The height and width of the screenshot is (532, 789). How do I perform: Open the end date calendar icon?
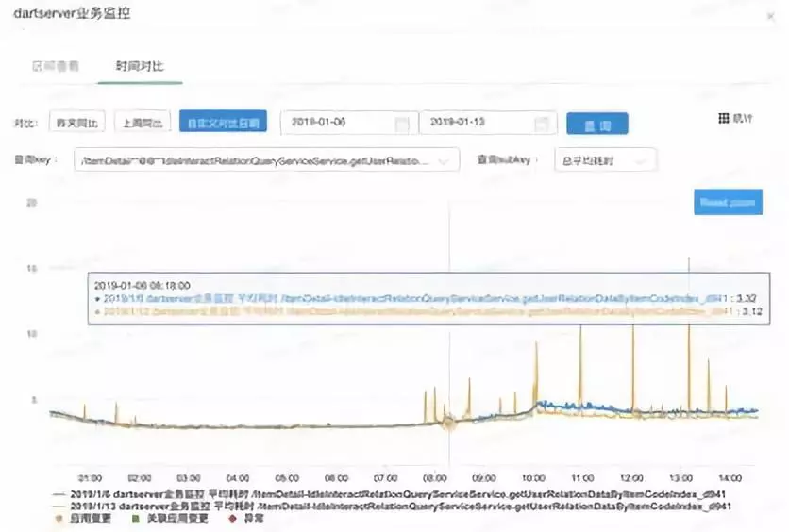tap(541, 124)
